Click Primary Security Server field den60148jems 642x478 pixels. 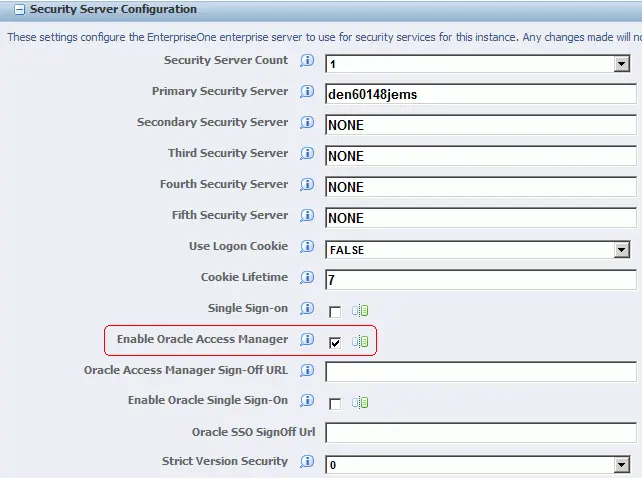tap(481, 94)
